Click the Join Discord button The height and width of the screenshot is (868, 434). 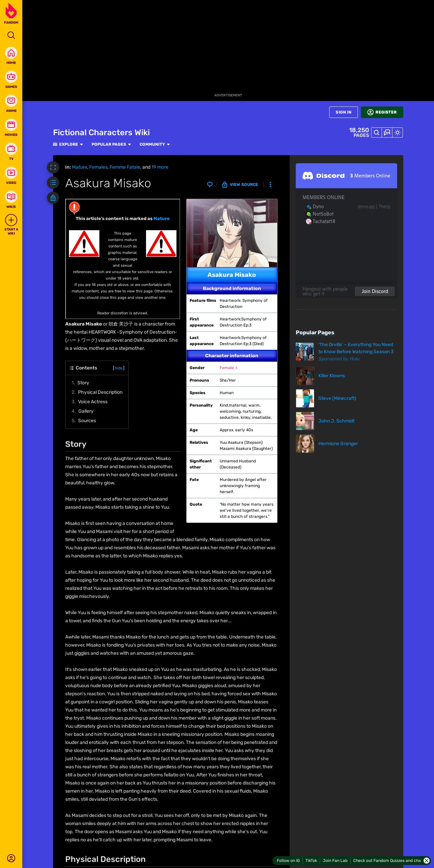click(375, 291)
